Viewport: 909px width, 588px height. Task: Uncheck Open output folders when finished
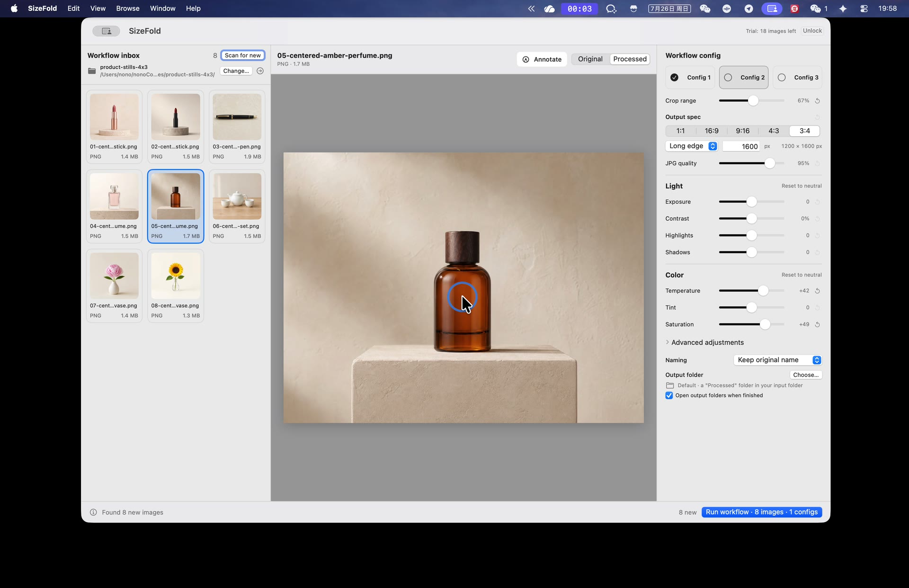coord(669,395)
